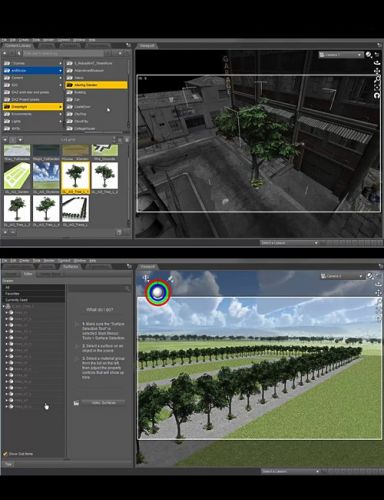Open Help menu in top window

pyautogui.click(x=92, y=40)
